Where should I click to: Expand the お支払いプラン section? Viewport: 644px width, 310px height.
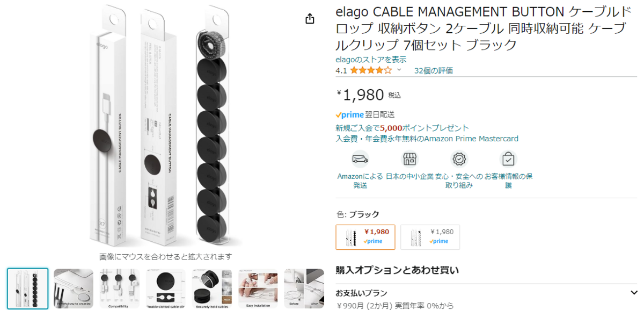click(634, 293)
